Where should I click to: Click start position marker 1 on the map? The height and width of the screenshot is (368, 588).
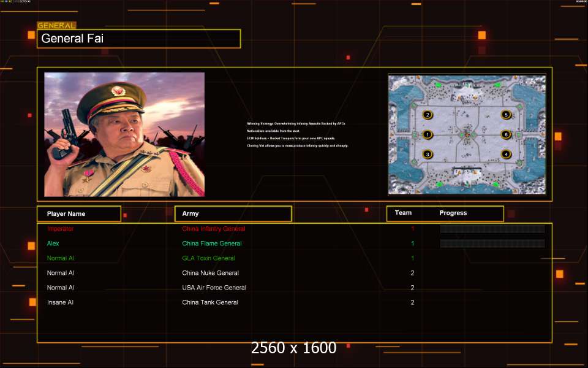[x=428, y=134]
